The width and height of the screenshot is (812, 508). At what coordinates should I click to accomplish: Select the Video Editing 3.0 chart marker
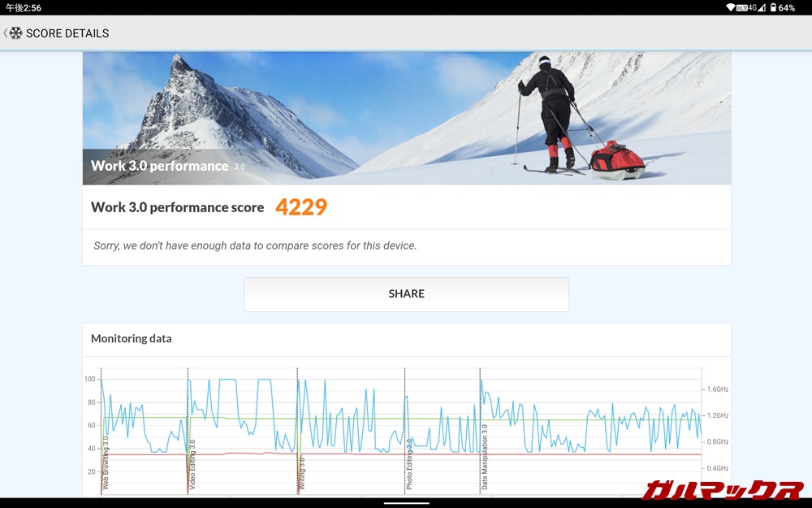point(192,467)
